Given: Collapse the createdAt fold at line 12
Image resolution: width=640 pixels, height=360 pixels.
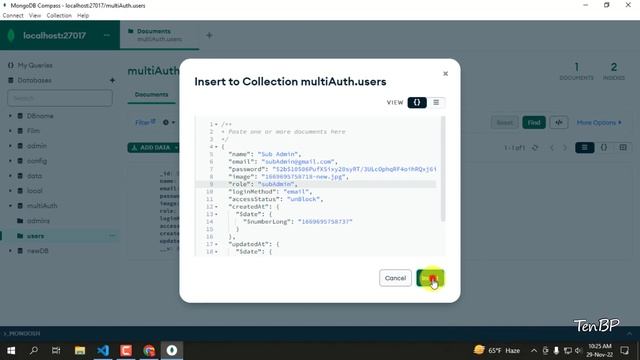Looking at the screenshot, I should [216, 207].
